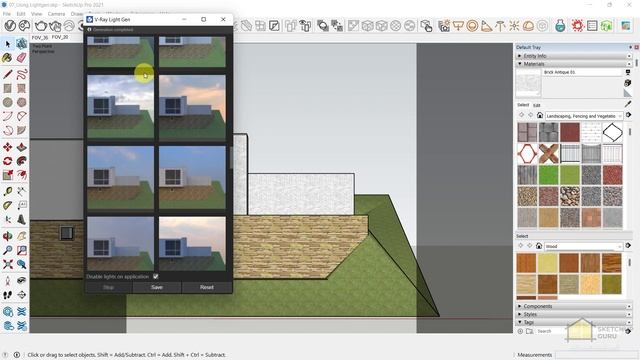The width and height of the screenshot is (640, 360).
Task: Pick the orange wood swatch in Wood list
Action: 527,263
